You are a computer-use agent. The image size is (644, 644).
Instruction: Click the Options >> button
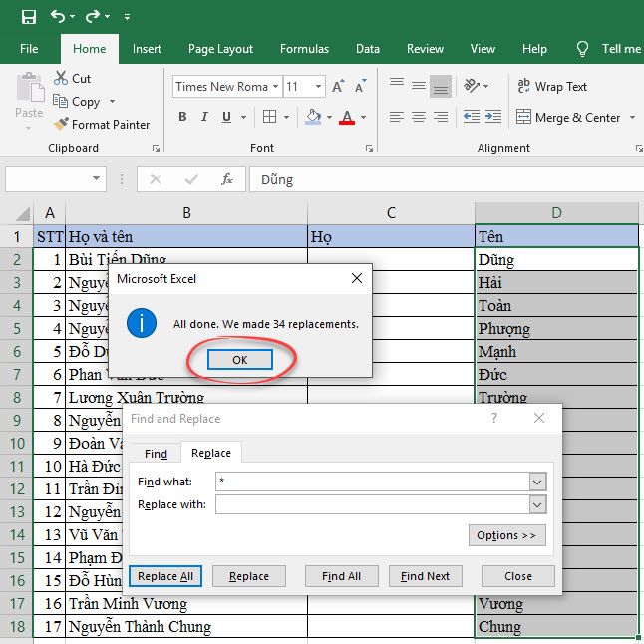(505, 535)
